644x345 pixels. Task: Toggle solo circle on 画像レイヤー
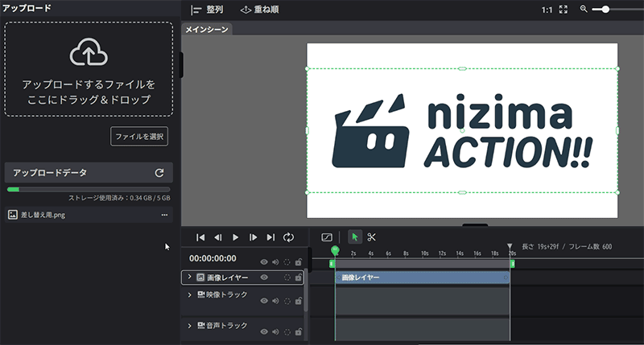pyautogui.click(x=287, y=277)
